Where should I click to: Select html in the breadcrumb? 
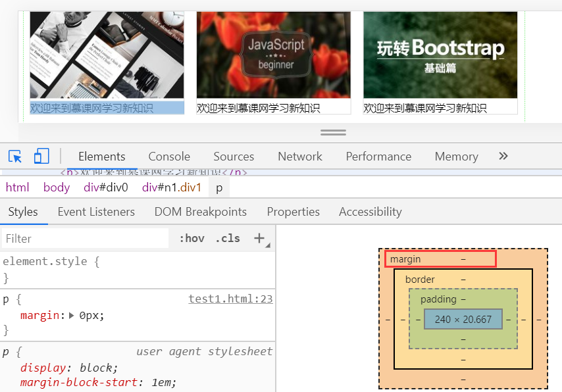click(17, 187)
